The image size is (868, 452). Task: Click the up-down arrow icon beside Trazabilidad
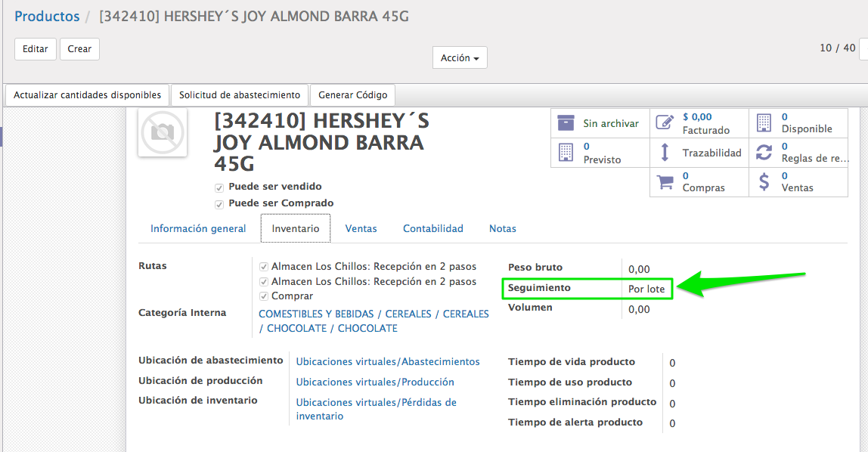665,152
